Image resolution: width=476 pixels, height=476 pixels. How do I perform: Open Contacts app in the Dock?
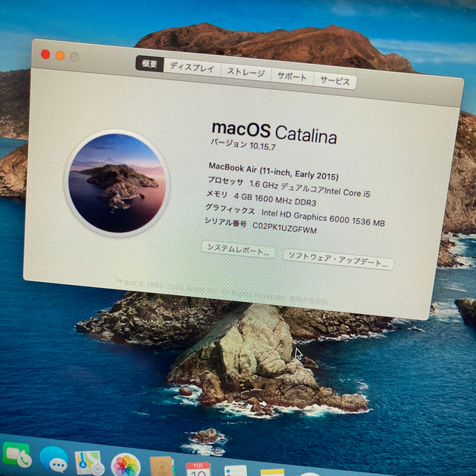(162, 466)
